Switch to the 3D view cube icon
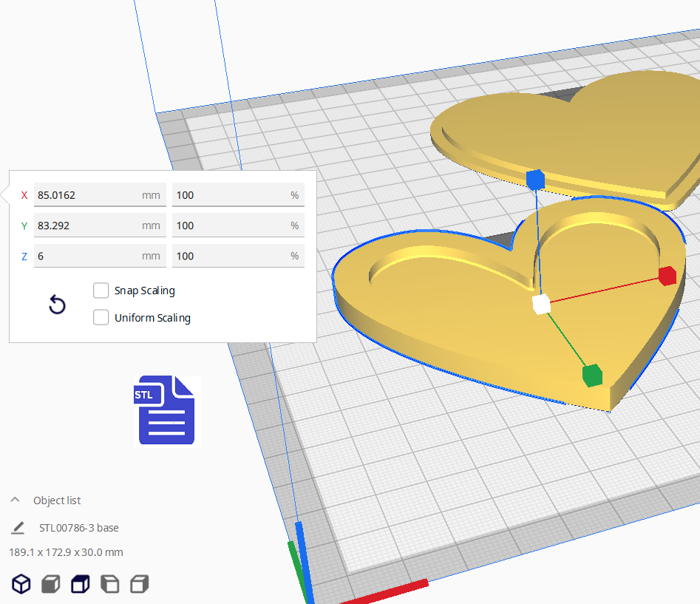 pos(21,584)
